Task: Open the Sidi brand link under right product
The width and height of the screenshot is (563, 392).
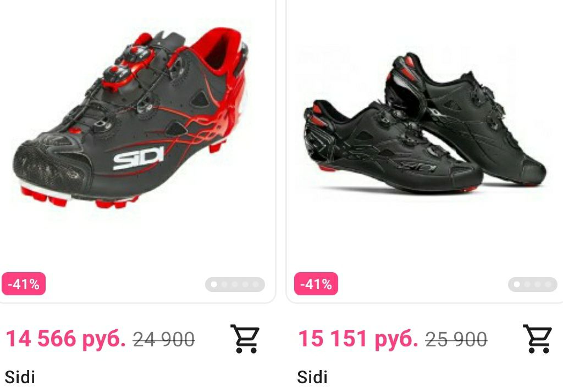Action: pyautogui.click(x=312, y=378)
